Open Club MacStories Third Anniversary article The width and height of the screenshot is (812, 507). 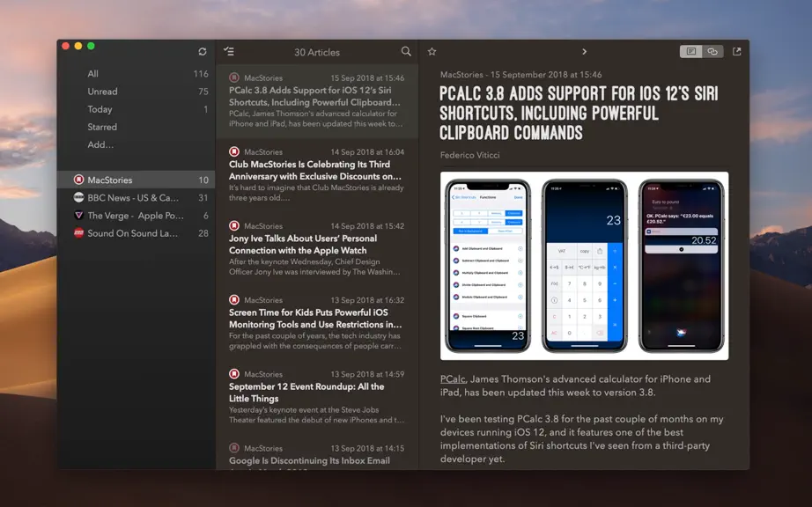click(317, 175)
